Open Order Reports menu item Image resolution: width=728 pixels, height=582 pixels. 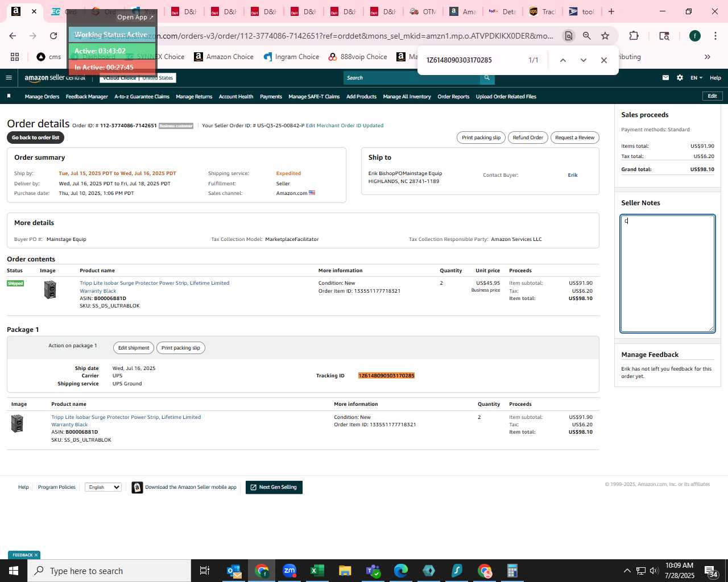click(453, 97)
